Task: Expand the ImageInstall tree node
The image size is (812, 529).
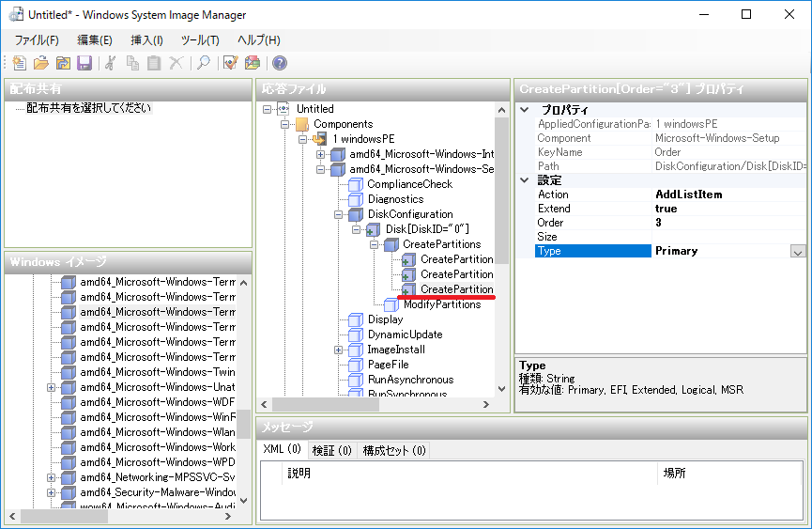Action: pyautogui.click(x=337, y=350)
